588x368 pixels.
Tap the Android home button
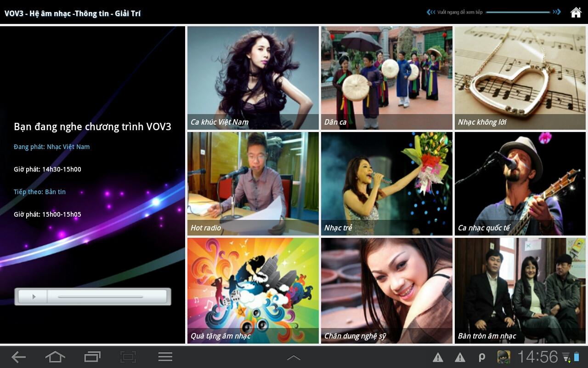click(55, 357)
